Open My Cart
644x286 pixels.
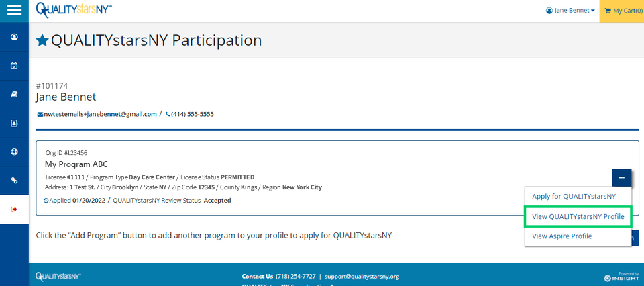[x=622, y=11]
